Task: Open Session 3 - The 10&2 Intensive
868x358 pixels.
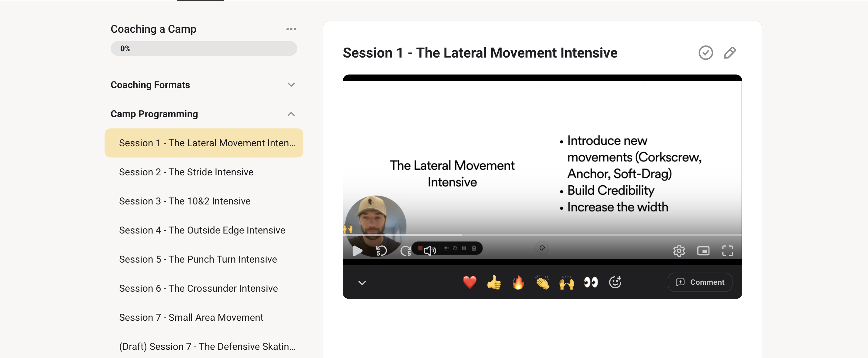Action: (204, 201)
